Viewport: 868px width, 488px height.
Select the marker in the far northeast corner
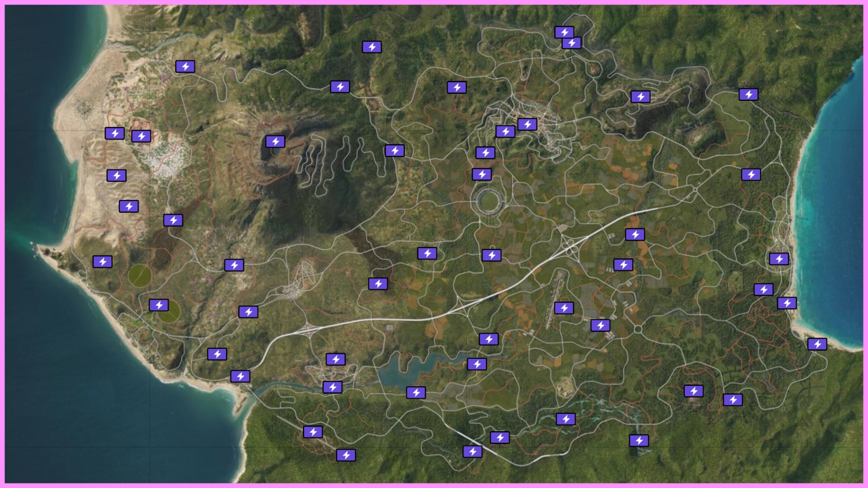coord(749,94)
